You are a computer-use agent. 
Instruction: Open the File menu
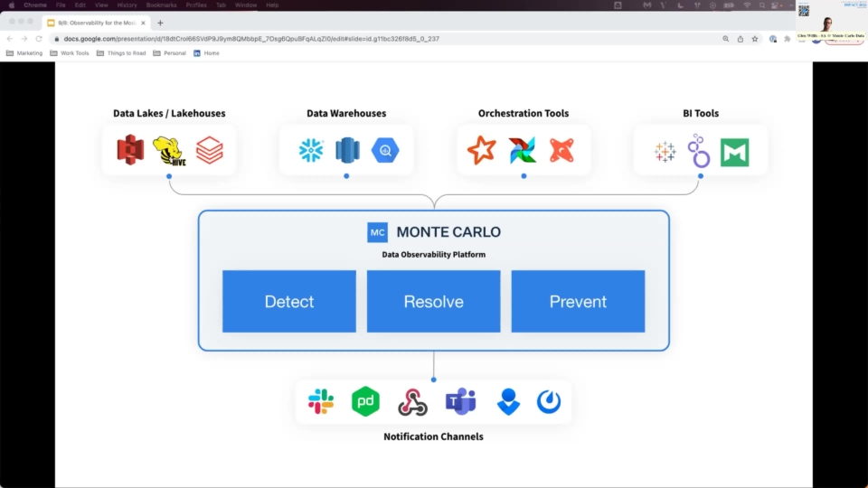point(61,5)
